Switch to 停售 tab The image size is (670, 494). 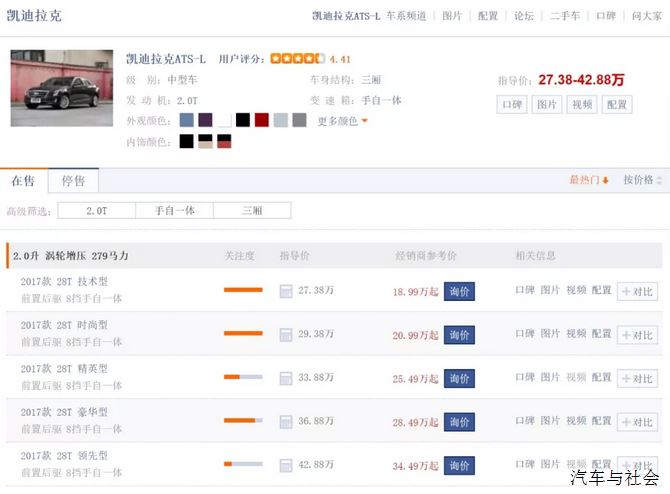[73, 181]
